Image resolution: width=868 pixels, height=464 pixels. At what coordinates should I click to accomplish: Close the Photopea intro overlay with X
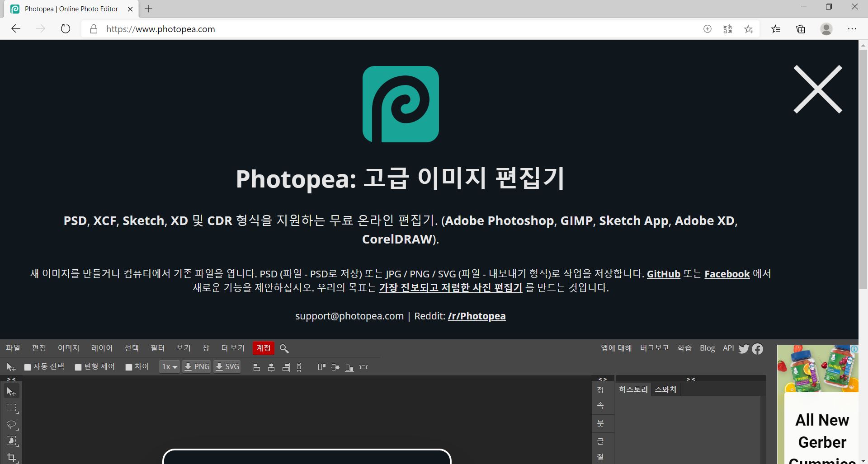click(x=818, y=89)
